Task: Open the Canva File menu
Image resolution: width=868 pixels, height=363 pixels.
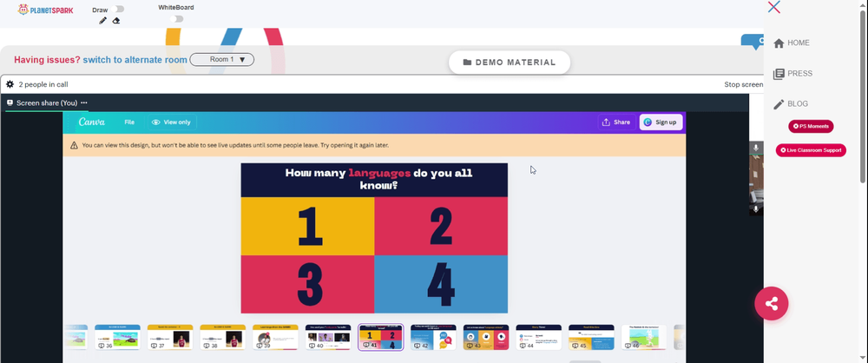Action: pos(129,122)
